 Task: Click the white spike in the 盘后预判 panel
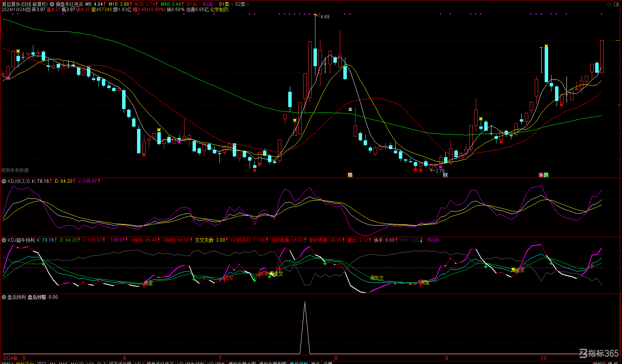(305, 328)
